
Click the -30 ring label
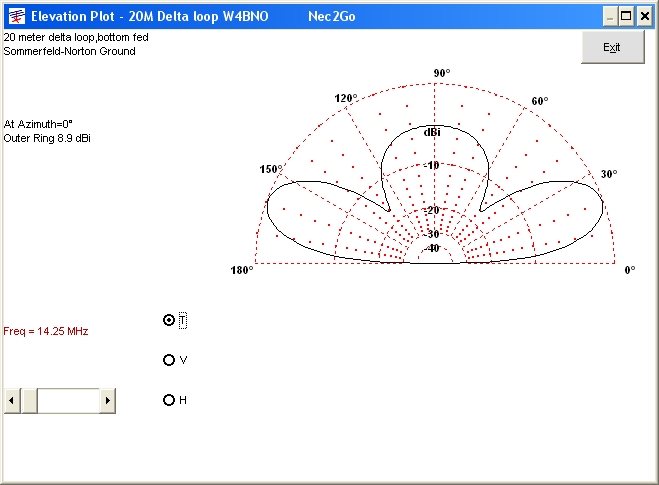[x=432, y=234]
